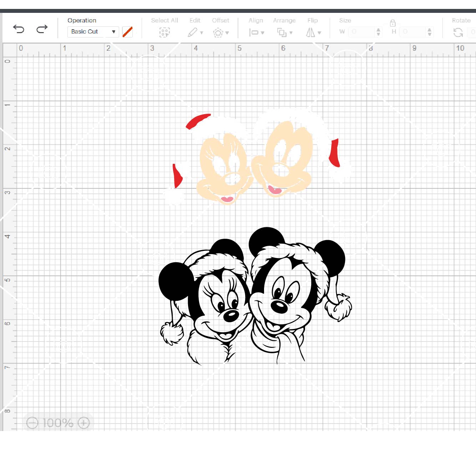Click the Select All icon
The width and height of the screenshot is (476, 476).
point(164,33)
